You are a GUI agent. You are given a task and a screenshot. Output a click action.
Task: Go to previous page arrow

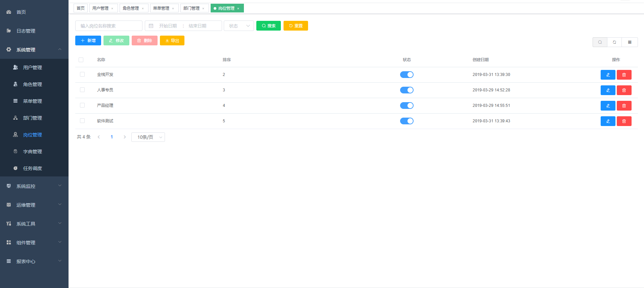click(99, 137)
